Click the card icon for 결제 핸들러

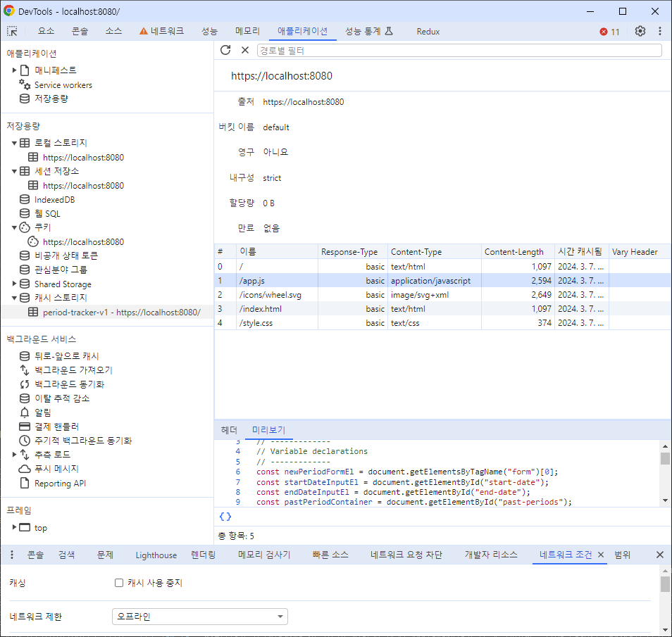click(25, 427)
